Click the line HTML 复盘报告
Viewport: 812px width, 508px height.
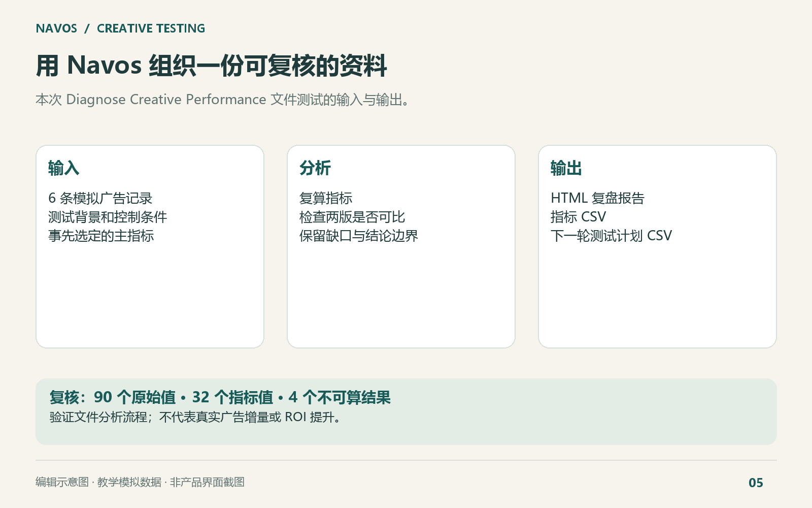point(597,198)
